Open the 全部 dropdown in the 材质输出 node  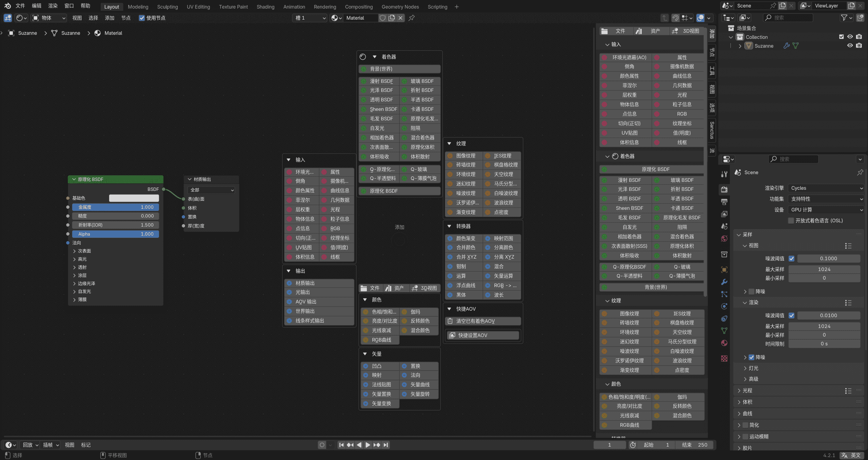click(211, 190)
